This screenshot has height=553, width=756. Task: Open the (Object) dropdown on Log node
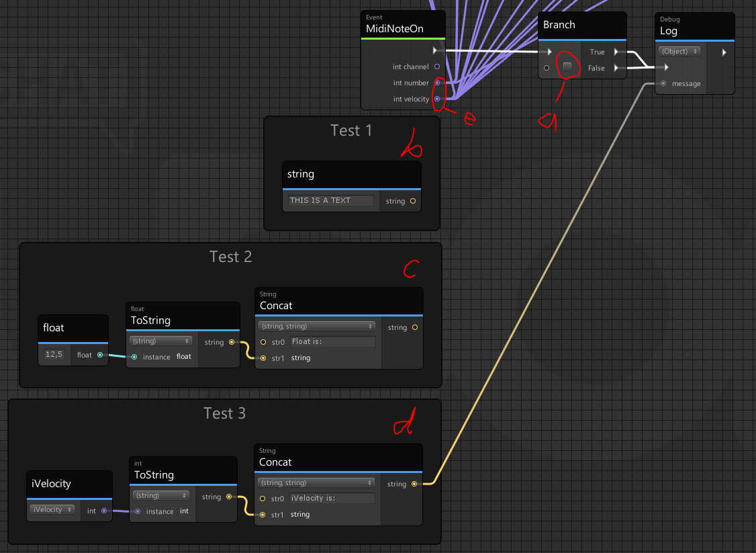680,51
